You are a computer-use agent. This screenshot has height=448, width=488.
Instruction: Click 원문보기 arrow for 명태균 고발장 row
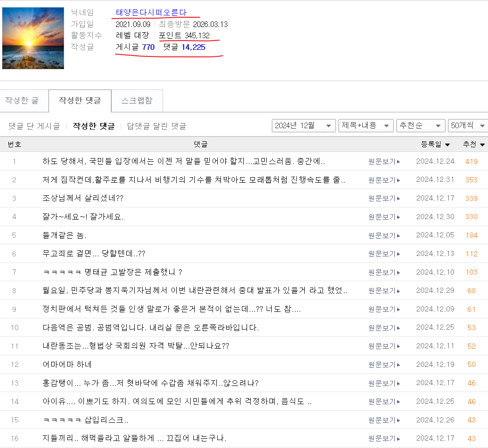(384, 272)
